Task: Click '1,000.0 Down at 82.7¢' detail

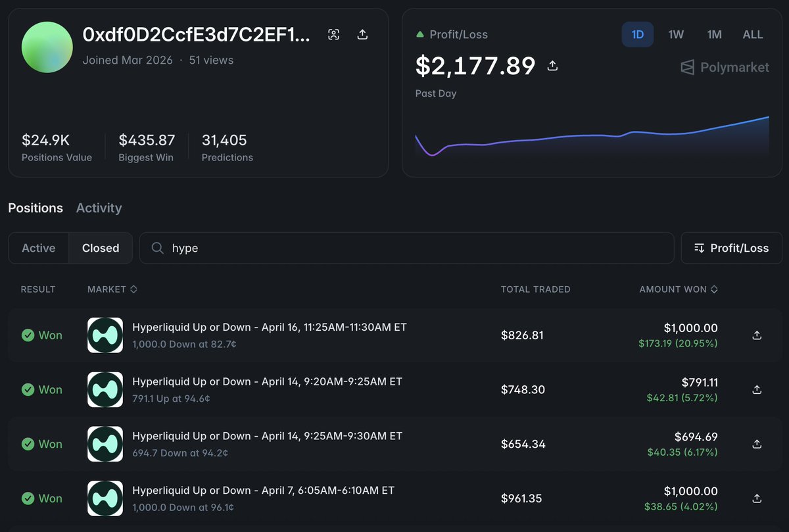Action: (x=183, y=344)
